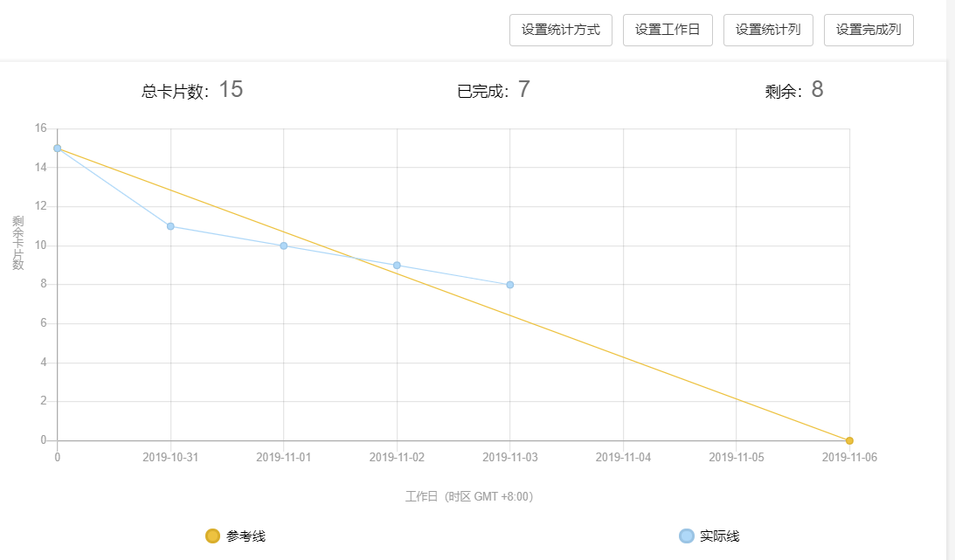Click the reference line endpoint at 2019-11-06
The height and width of the screenshot is (560, 955).
[x=849, y=440]
